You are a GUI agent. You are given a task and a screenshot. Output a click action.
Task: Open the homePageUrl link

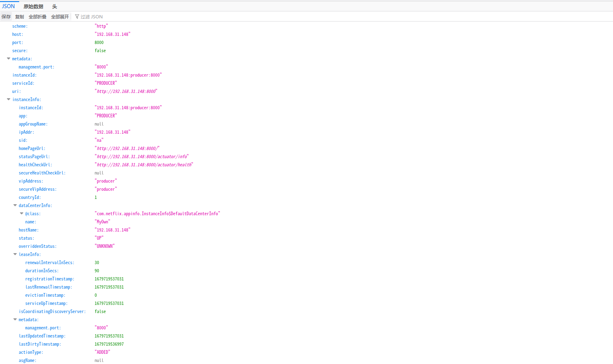pos(127,148)
